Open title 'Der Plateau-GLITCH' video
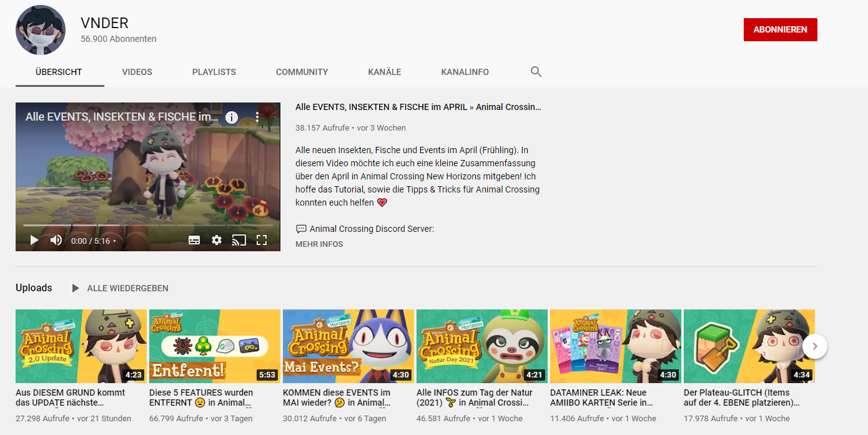The height and width of the screenshot is (435, 868). (x=742, y=397)
